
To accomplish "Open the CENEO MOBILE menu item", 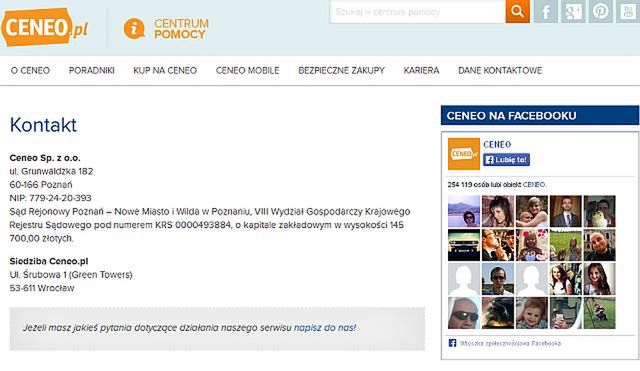I will click(x=247, y=71).
